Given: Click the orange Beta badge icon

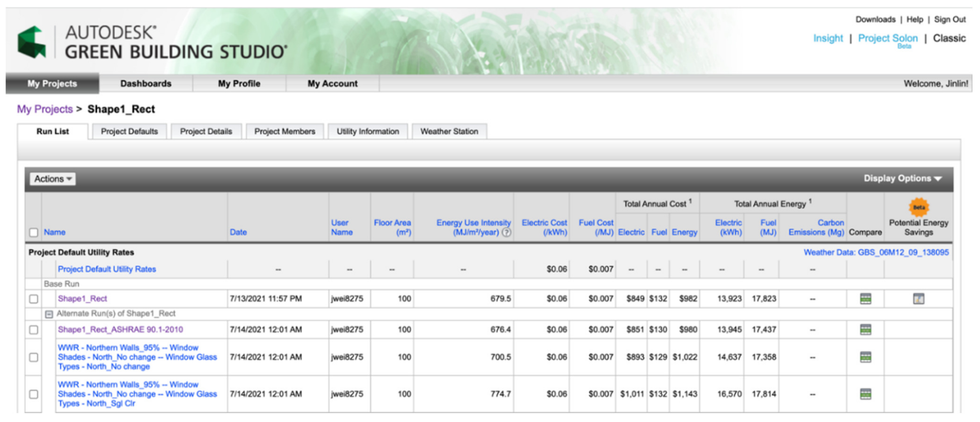Looking at the screenshot, I should (x=919, y=207).
